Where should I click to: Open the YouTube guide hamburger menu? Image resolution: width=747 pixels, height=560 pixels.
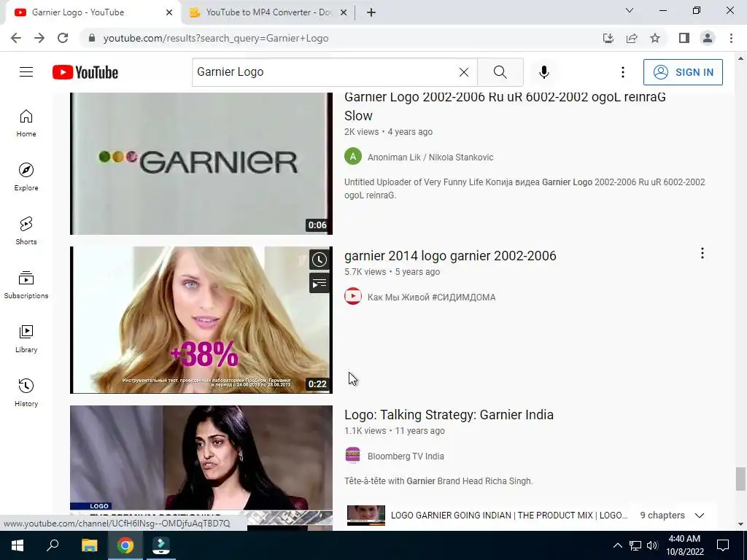point(26,72)
